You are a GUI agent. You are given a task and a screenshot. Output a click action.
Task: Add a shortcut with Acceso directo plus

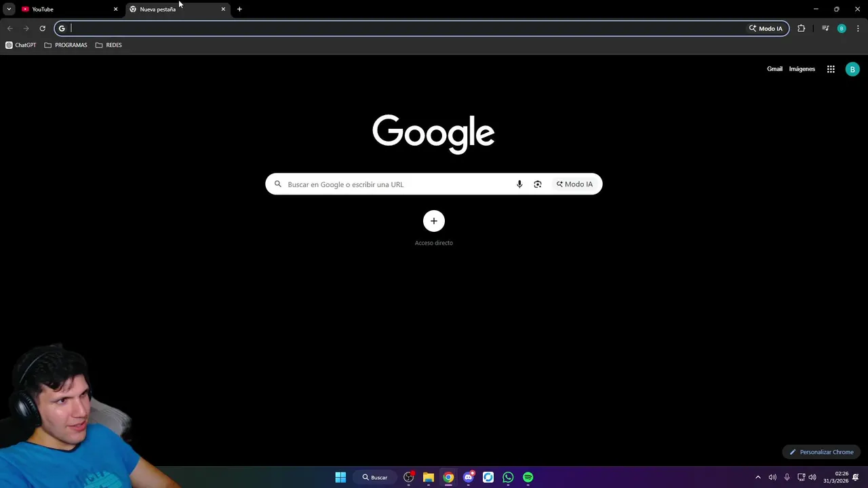tap(434, 221)
